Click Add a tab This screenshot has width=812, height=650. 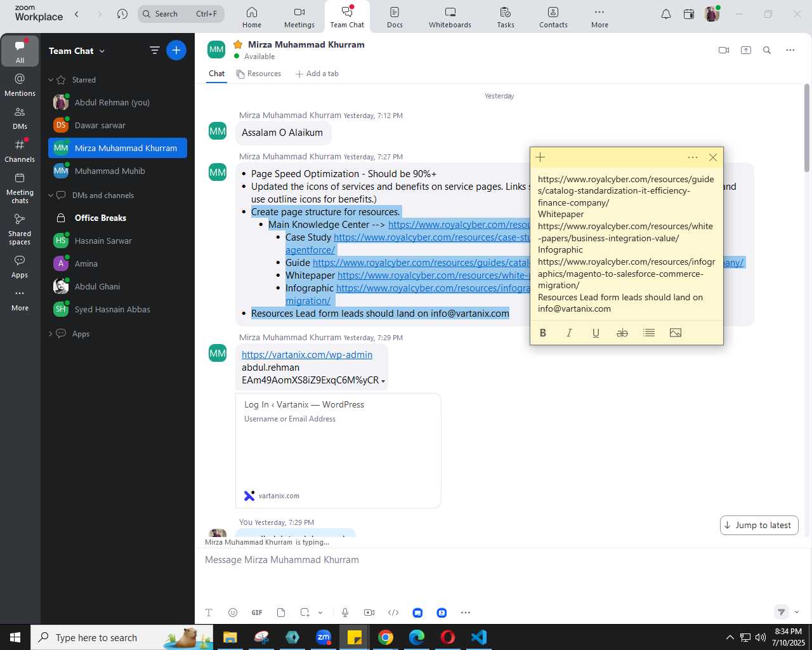317,74
